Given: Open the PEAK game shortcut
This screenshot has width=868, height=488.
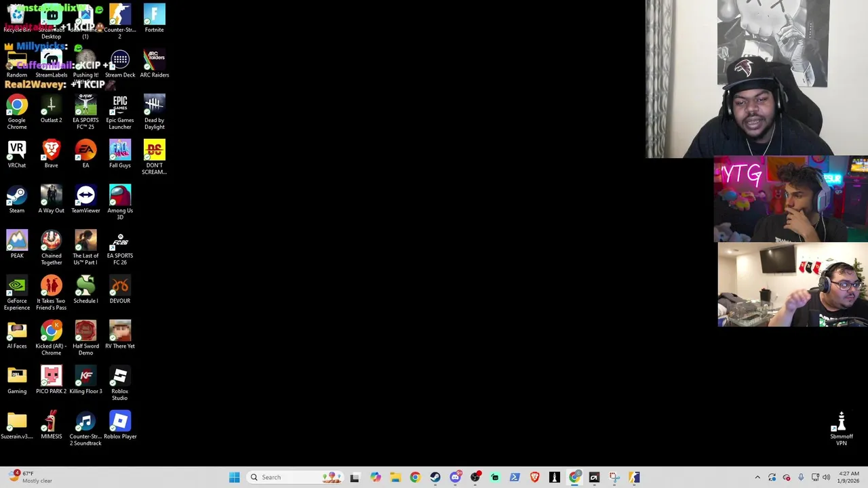Looking at the screenshot, I should pos(17,245).
